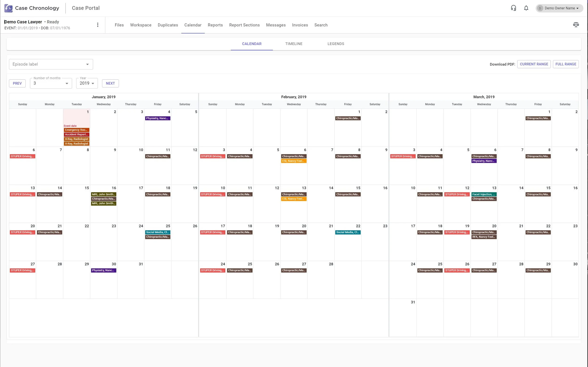Download PDF for CURRENT RANGE
Image resolution: width=588 pixels, height=367 pixels.
(x=534, y=64)
